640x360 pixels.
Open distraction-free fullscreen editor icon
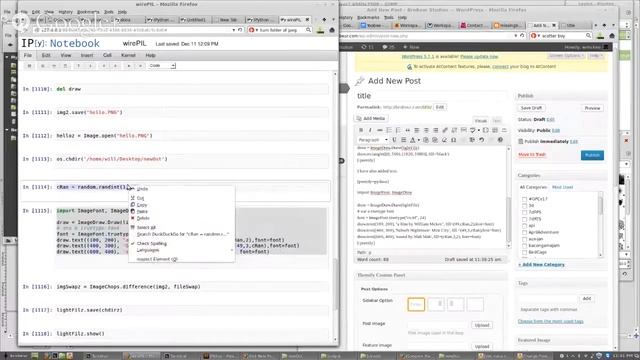pyautogui.click(x=486, y=130)
